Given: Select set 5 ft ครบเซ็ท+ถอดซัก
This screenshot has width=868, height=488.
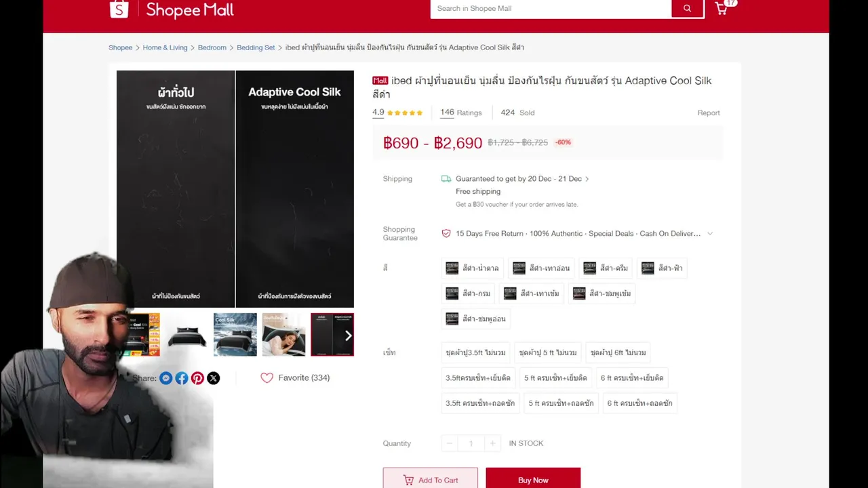Looking at the screenshot, I should coord(561,403).
